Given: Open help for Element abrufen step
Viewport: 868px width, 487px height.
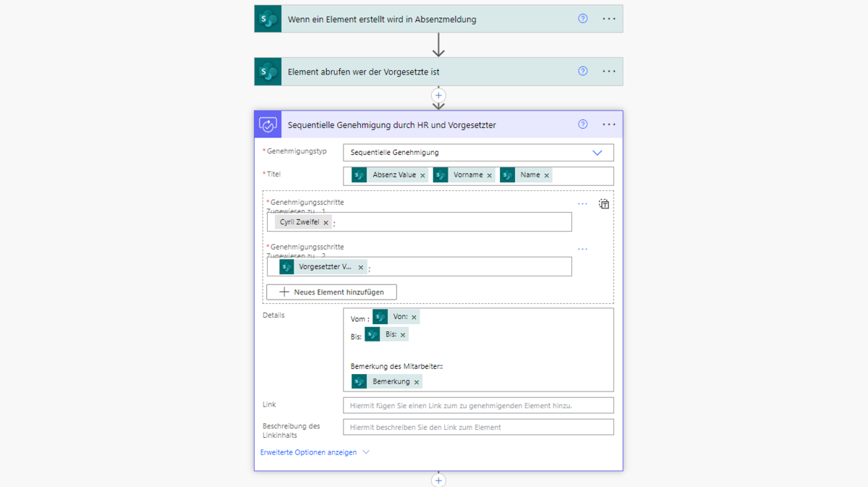Looking at the screenshot, I should 583,72.
